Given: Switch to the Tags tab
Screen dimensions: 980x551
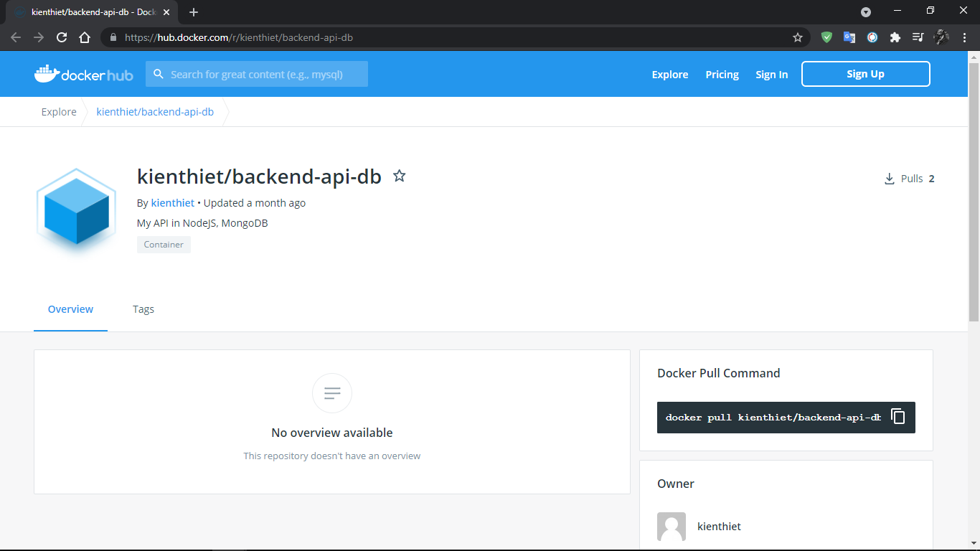Looking at the screenshot, I should pyautogui.click(x=143, y=309).
